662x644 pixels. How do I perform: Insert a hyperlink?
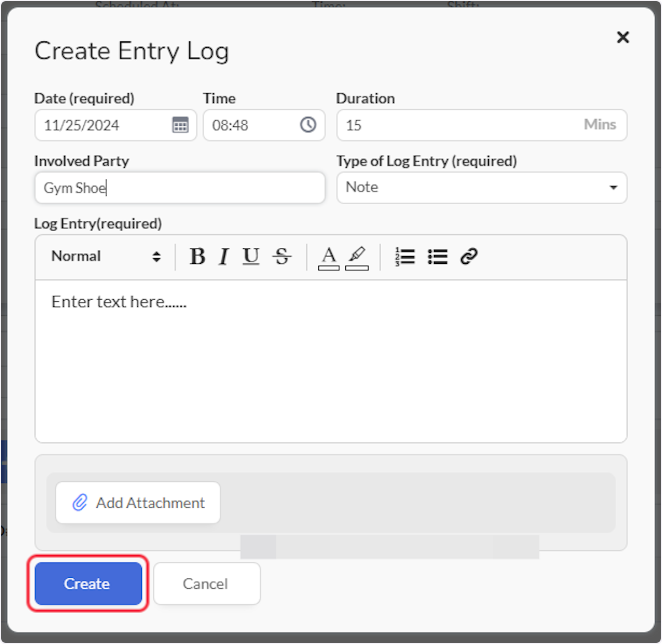pos(469,257)
